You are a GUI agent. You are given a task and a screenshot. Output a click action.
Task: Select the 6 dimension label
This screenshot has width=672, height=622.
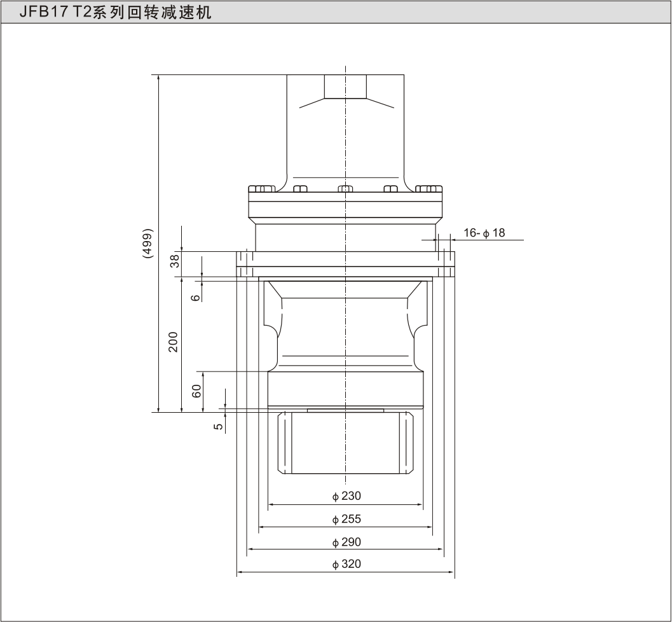click(x=196, y=297)
